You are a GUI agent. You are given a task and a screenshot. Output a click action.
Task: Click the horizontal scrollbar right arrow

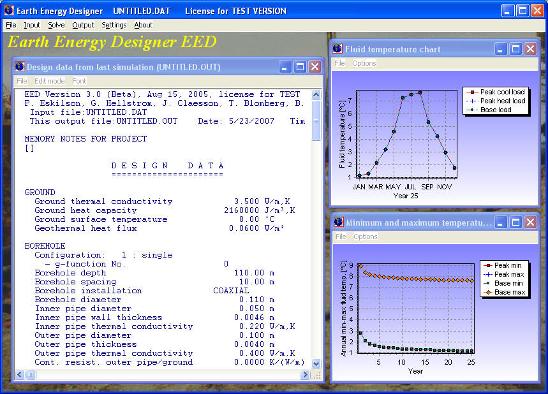click(305, 375)
